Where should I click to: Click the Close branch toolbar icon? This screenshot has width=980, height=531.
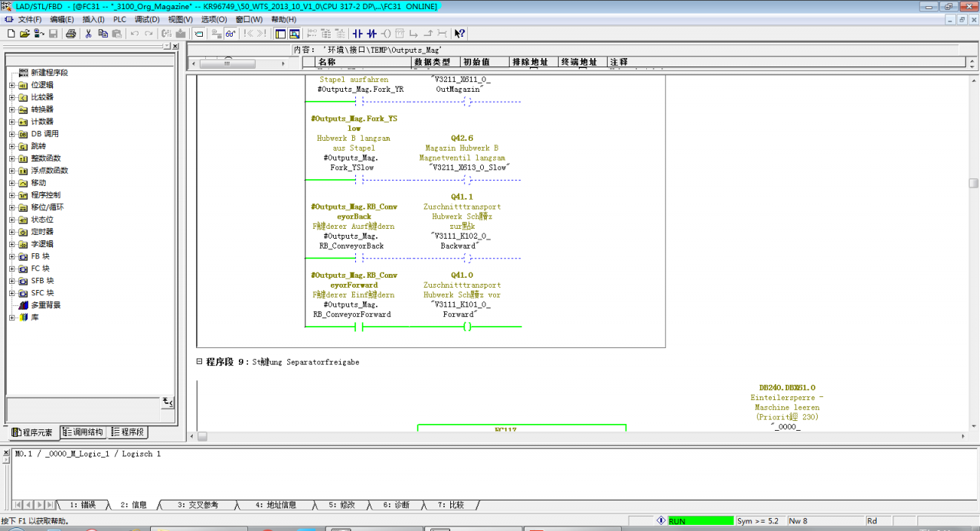pyautogui.click(x=428, y=34)
